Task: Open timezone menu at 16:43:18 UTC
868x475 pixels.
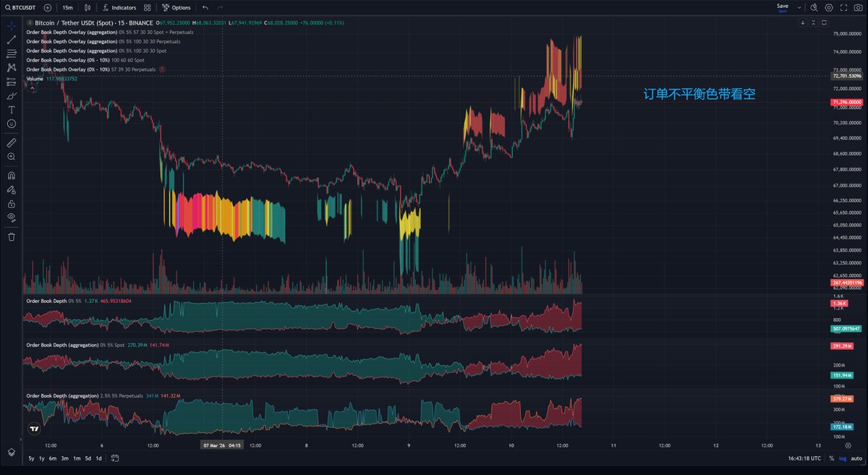Action: [804, 458]
